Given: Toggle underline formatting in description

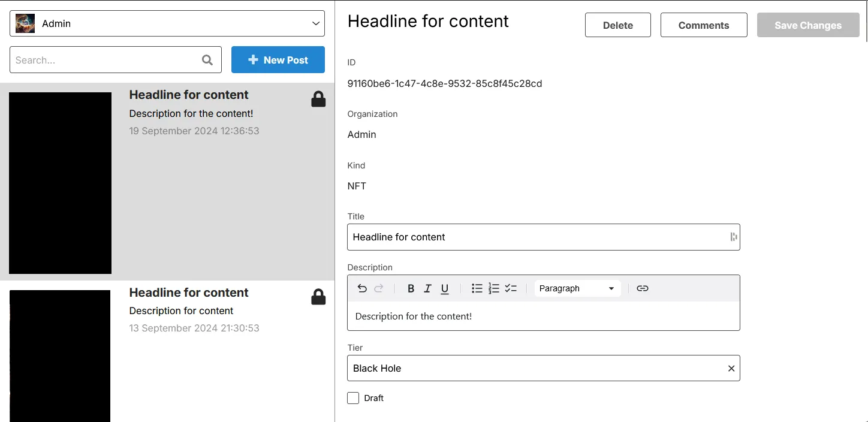Looking at the screenshot, I should [445, 288].
